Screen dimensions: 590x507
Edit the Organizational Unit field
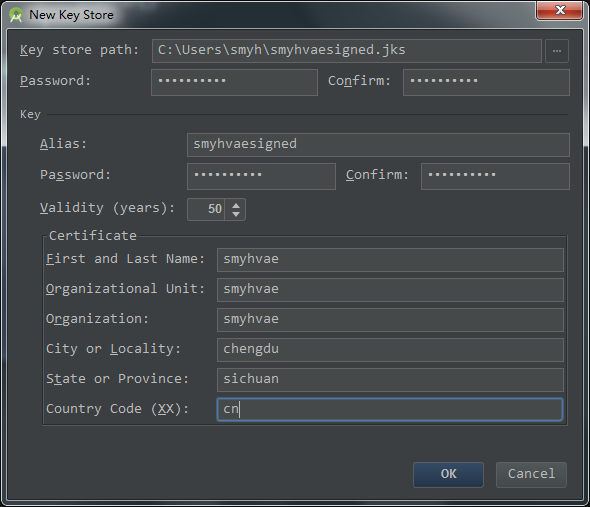point(390,290)
